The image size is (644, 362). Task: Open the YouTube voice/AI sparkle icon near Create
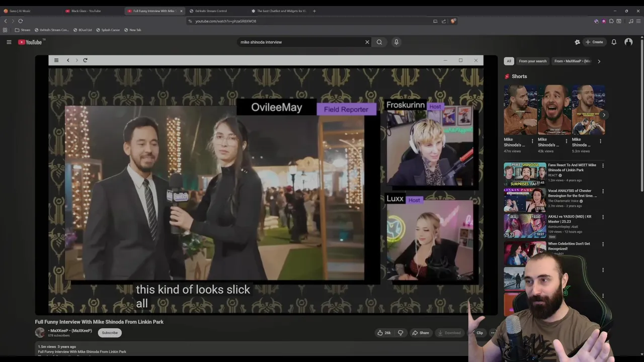tap(577, 42)
